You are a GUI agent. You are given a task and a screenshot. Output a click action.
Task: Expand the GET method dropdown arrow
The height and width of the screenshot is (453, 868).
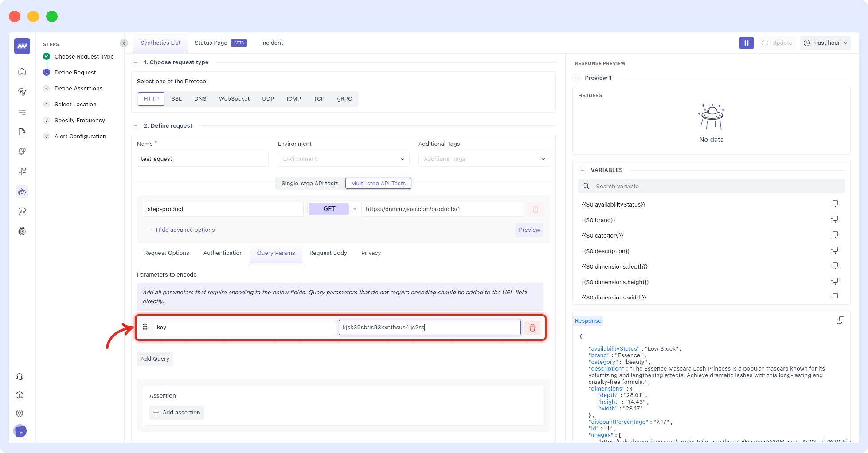[x=355, y=209]
